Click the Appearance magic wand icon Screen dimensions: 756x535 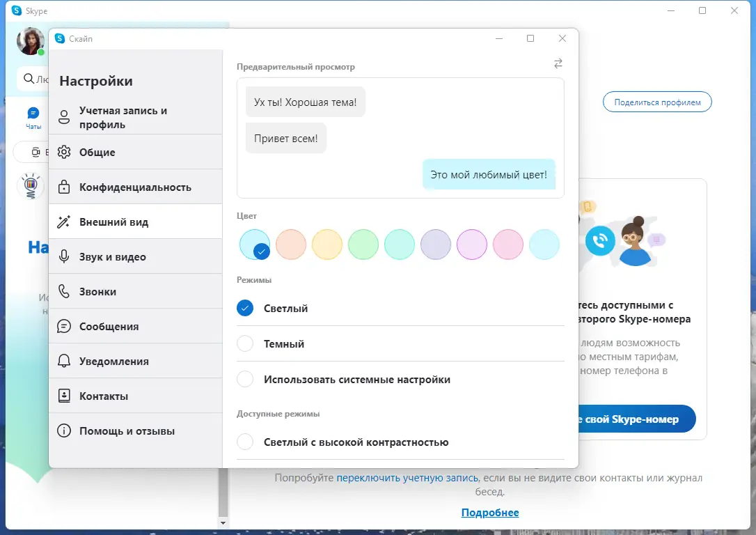point(64,222)
